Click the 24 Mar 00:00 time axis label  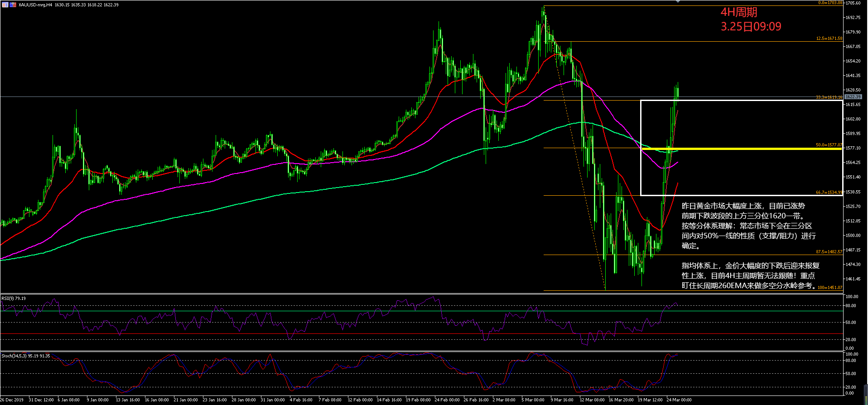tap(679, 400)
